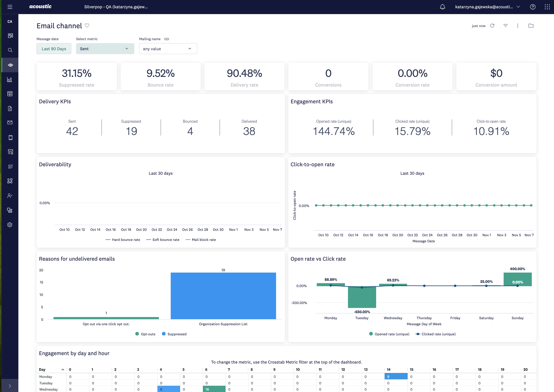Select the sidebar eye insights icon
This screenshot has height=392, width=554.
click(x=10, y=65)
